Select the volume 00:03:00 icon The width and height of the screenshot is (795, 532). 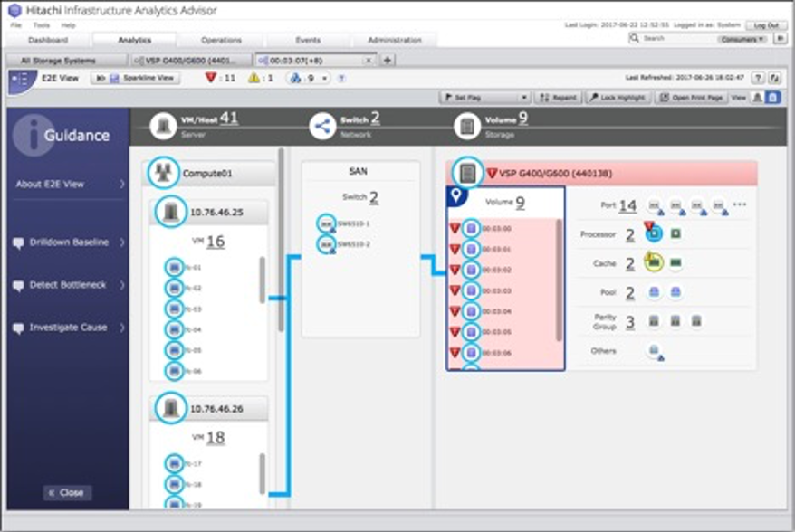click(472, 229)
